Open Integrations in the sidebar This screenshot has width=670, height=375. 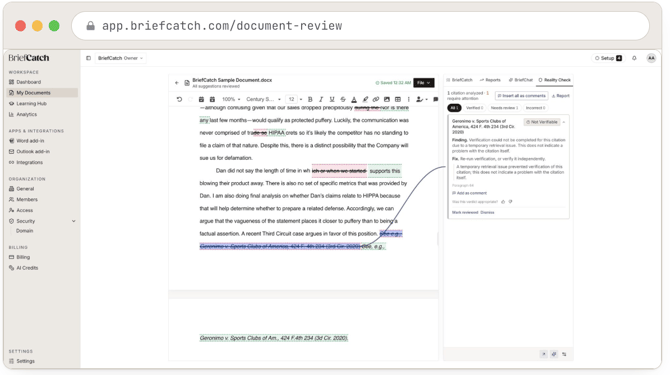click(43, 162)
